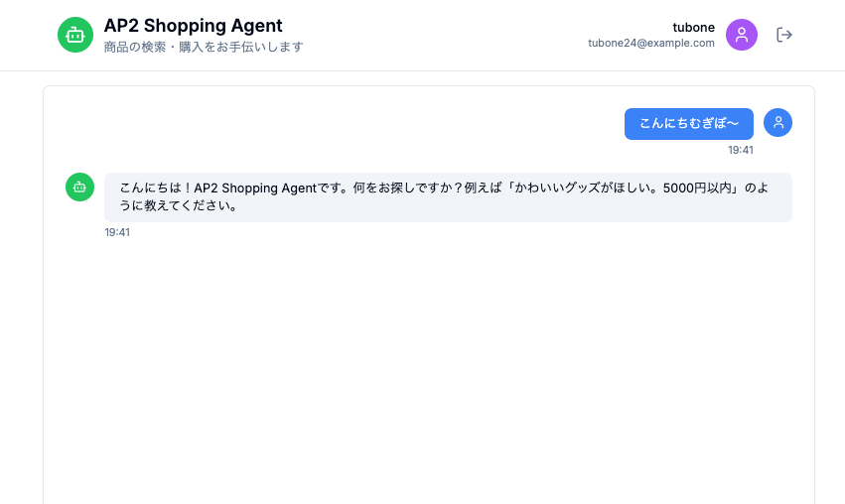Click the agent greeting message bubble
The width and height of the screenshot is (845, 504).
(x=448, y=197)
